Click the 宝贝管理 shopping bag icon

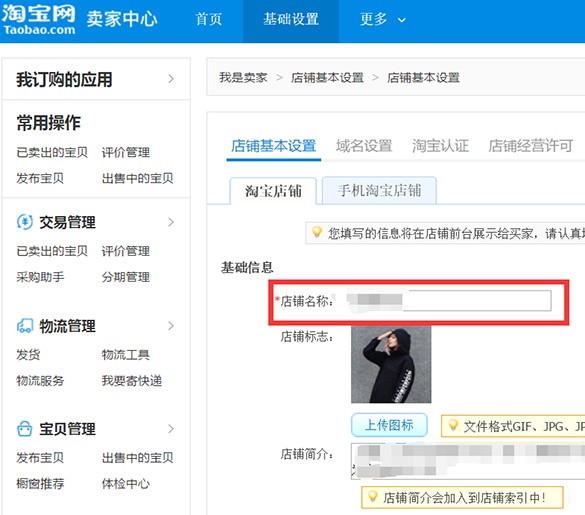point(25,428)
